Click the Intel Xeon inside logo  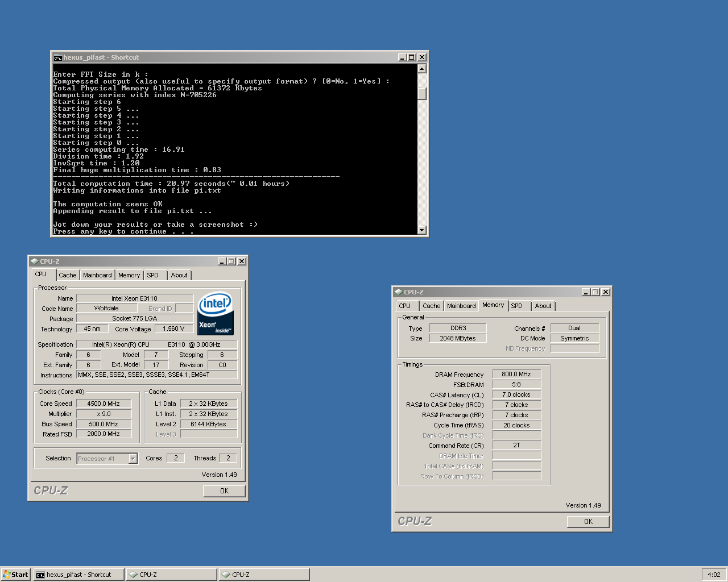216,314
